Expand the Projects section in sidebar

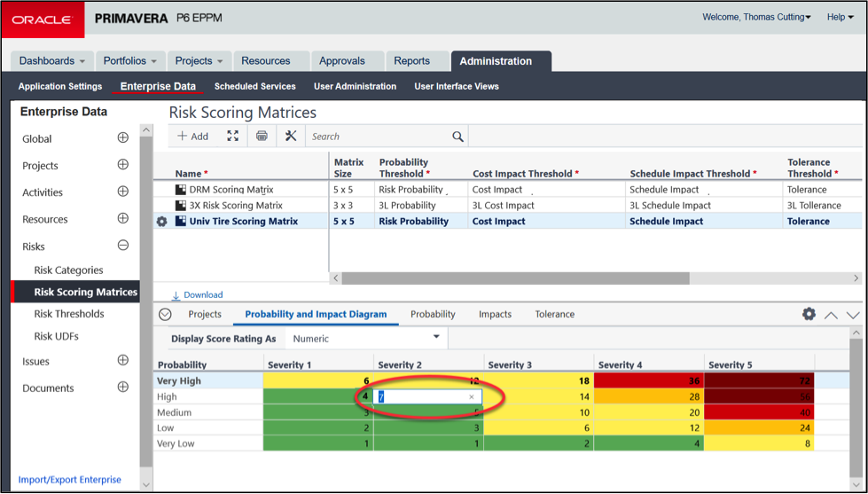123,164
